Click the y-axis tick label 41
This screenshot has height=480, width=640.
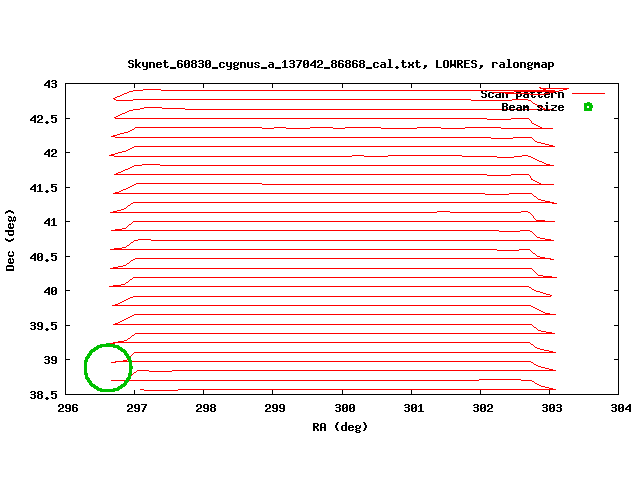(51, 222)
